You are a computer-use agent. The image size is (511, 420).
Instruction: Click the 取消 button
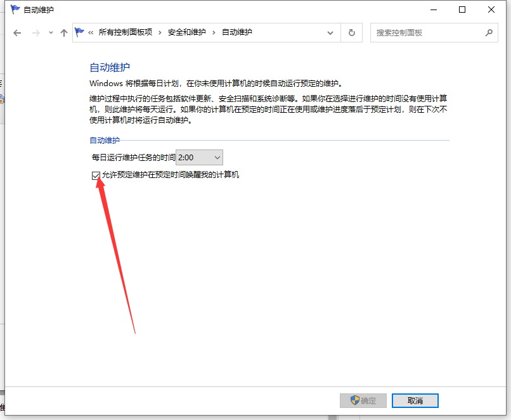pos(415,400)
